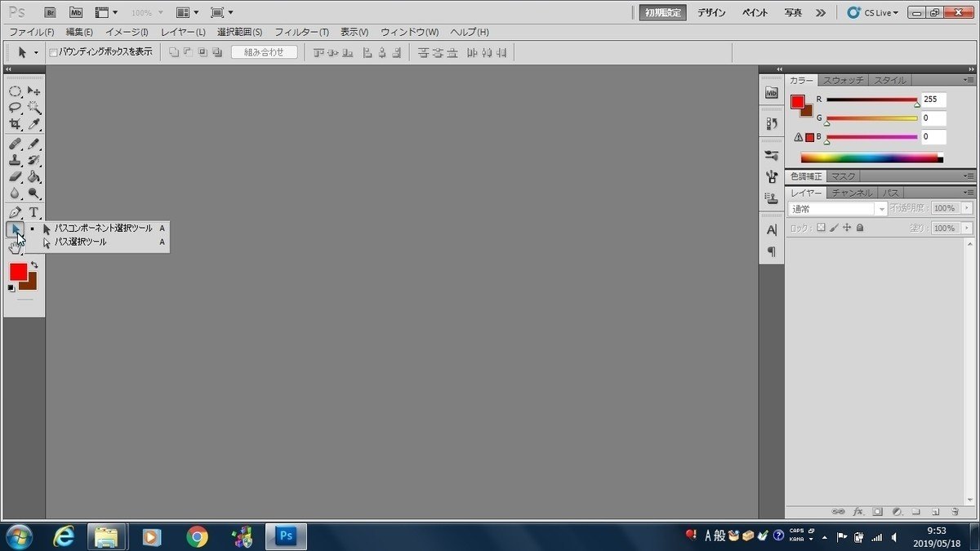Select the Eraser tool
The width and height of the screenshot is (980, 551).
click(15, 176)
